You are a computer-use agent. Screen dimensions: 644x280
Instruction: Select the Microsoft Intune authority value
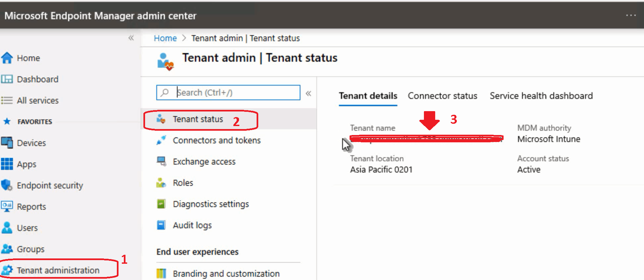(x=549, y=139)
